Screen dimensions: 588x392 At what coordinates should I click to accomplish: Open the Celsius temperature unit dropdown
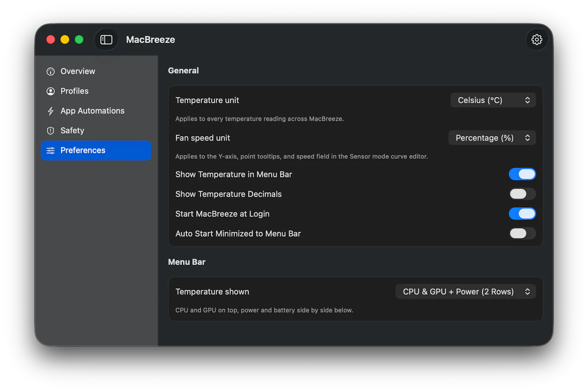point(493,100)
